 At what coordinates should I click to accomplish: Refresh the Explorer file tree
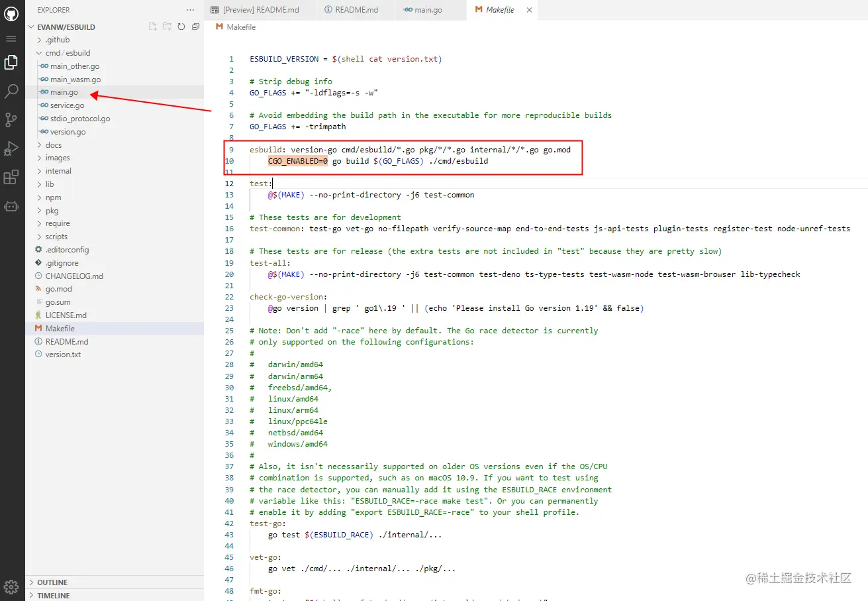click(181, 27)
